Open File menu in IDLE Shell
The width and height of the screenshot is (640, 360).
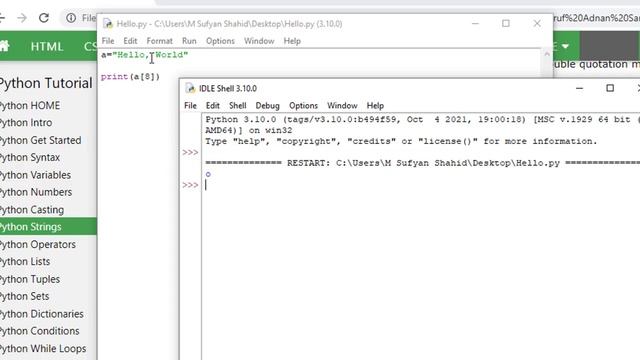point(190,105)
